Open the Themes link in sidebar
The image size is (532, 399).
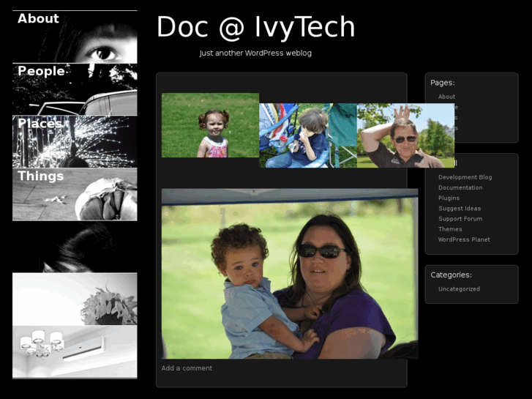(450, 229)
